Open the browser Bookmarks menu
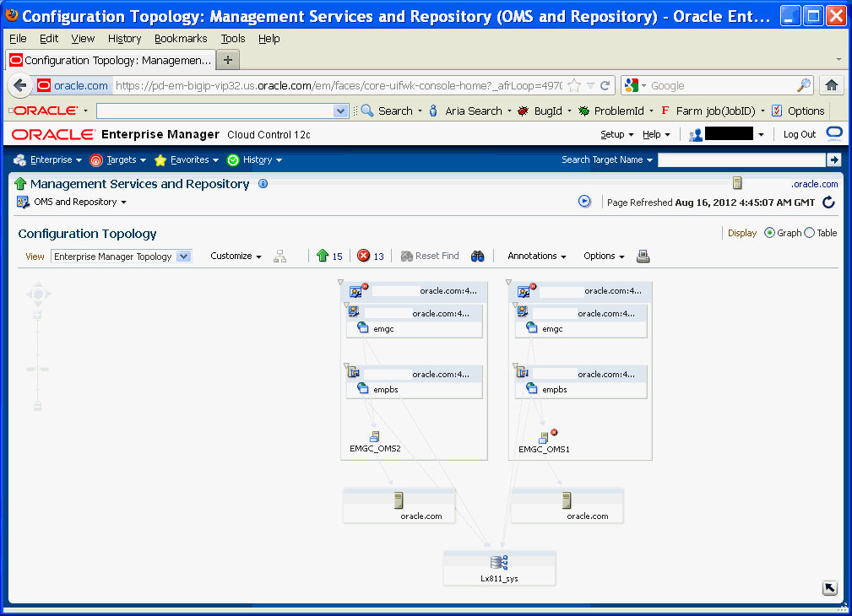Viewport: 852px width, 616px height. click(x=181, y=39)
